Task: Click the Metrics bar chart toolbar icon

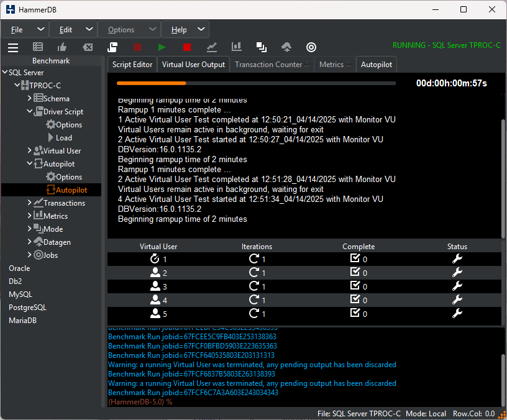Action: click(x=237, y=47)
